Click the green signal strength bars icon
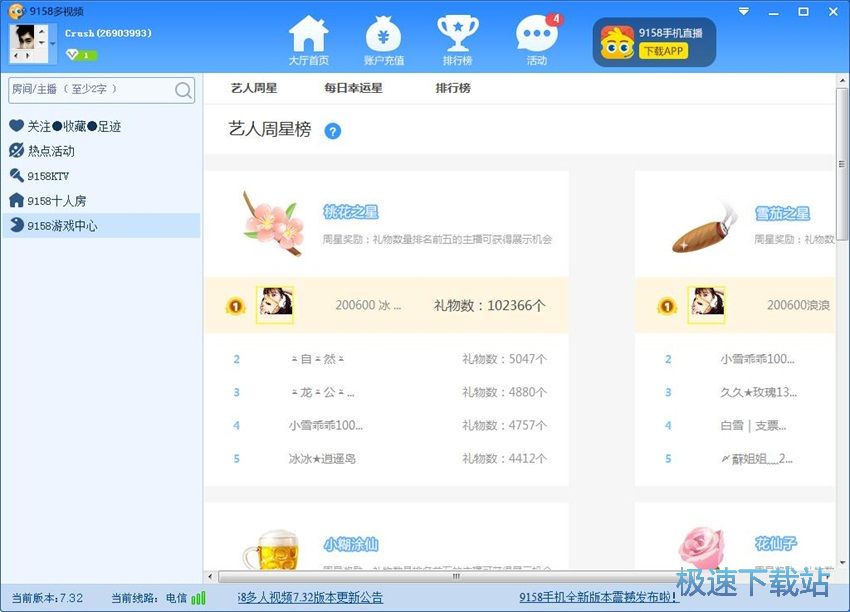The width and height of the screenshot is (850, 612). (x=198, y=598)
